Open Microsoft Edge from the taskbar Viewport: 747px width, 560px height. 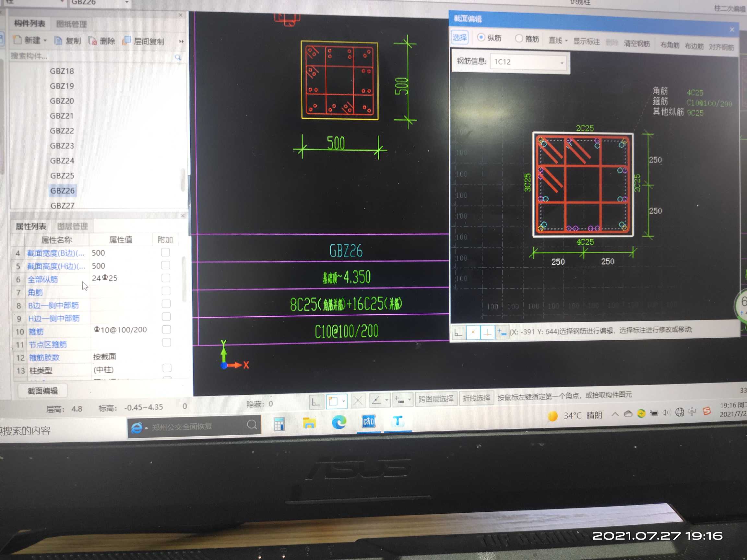coord(339,422)
